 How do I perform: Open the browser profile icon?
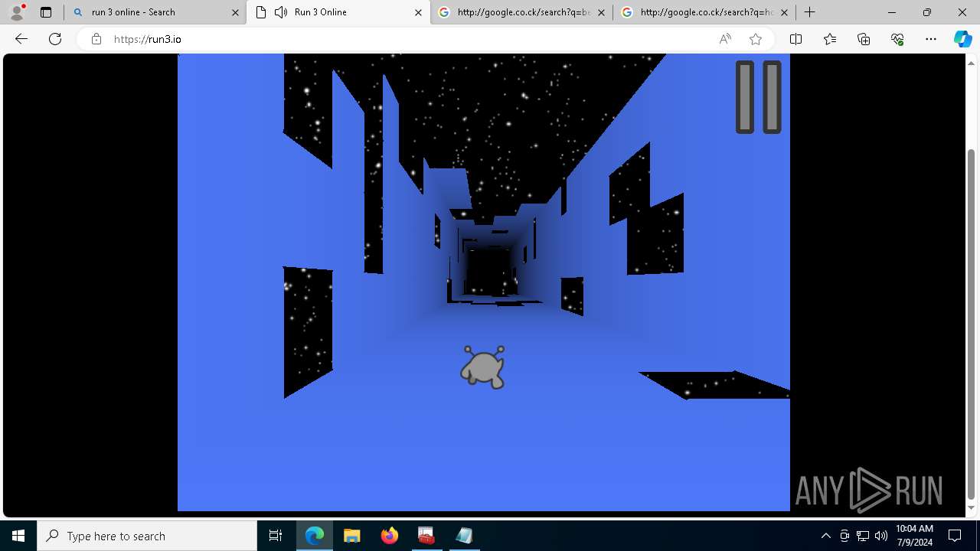[x=16, y=12]
